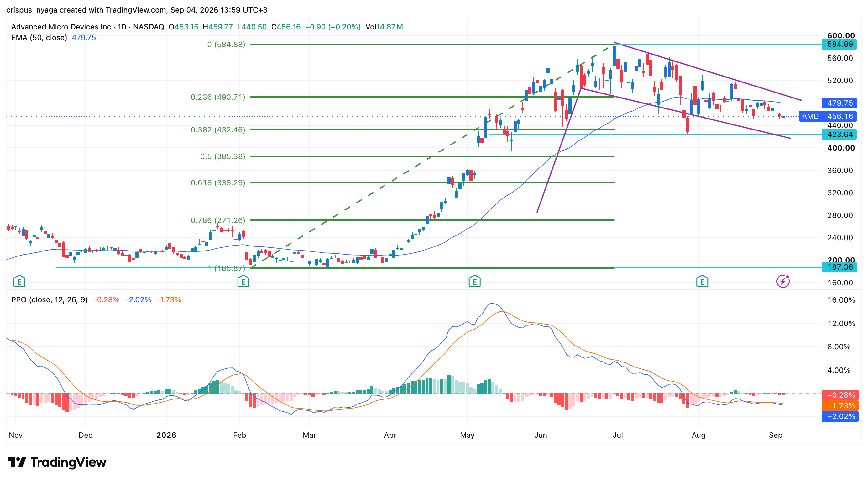The image size is (868, 481).
Task: Click the May earnings E marker
Action: 474,281
